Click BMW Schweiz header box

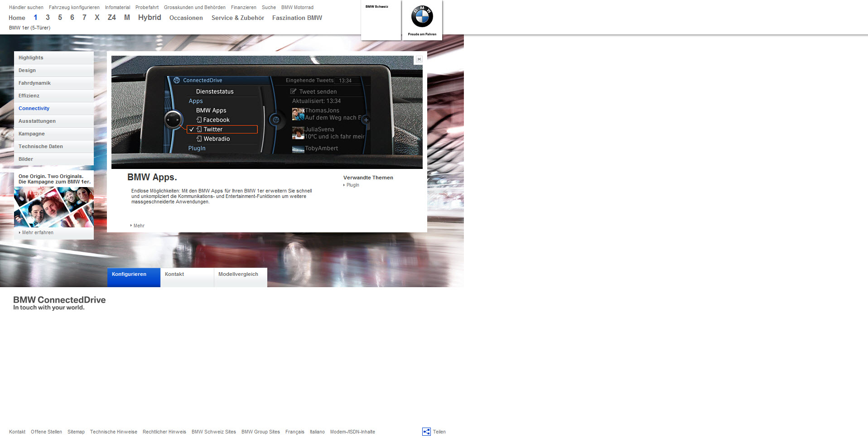(381, 20)
